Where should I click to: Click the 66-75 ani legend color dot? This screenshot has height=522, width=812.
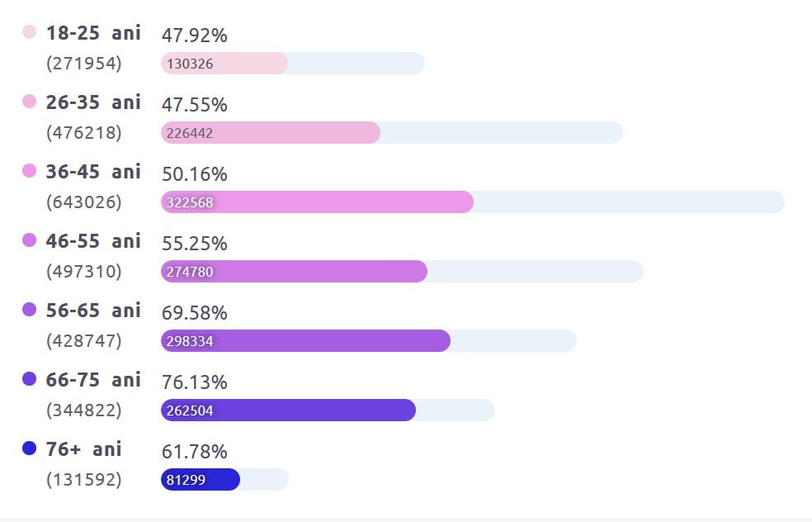click(x=30, y=379)
